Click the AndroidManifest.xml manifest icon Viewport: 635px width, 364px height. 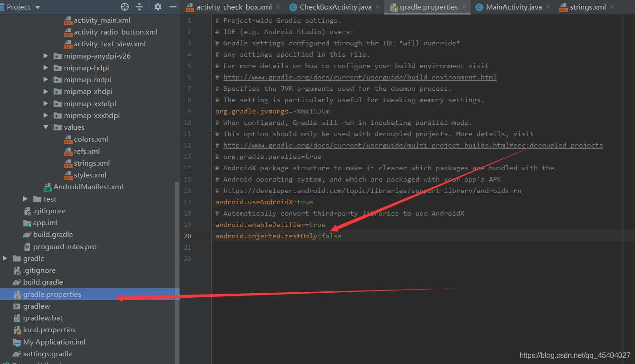coord(48,187)
